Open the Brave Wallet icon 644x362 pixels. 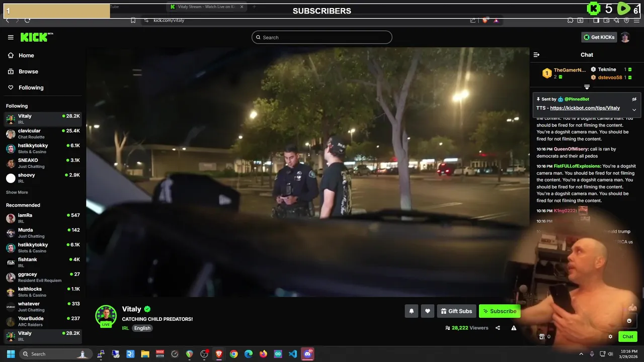(x=606, y=20)
